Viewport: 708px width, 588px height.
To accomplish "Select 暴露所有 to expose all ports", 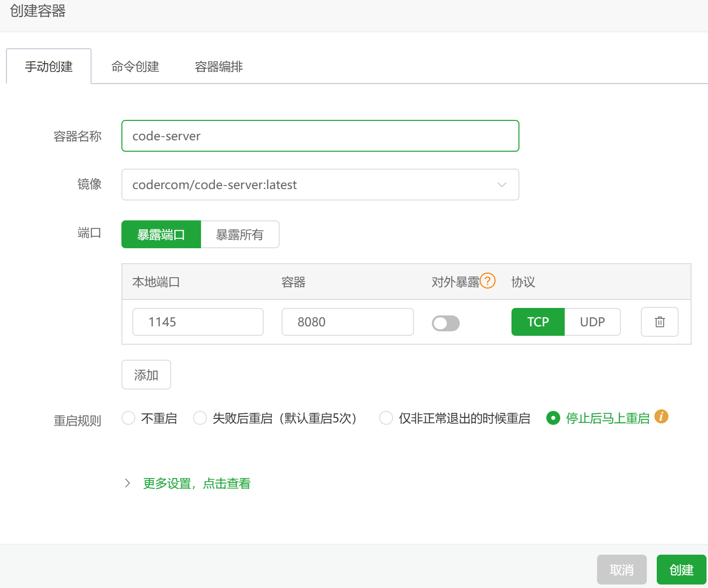I will [240, 234].
